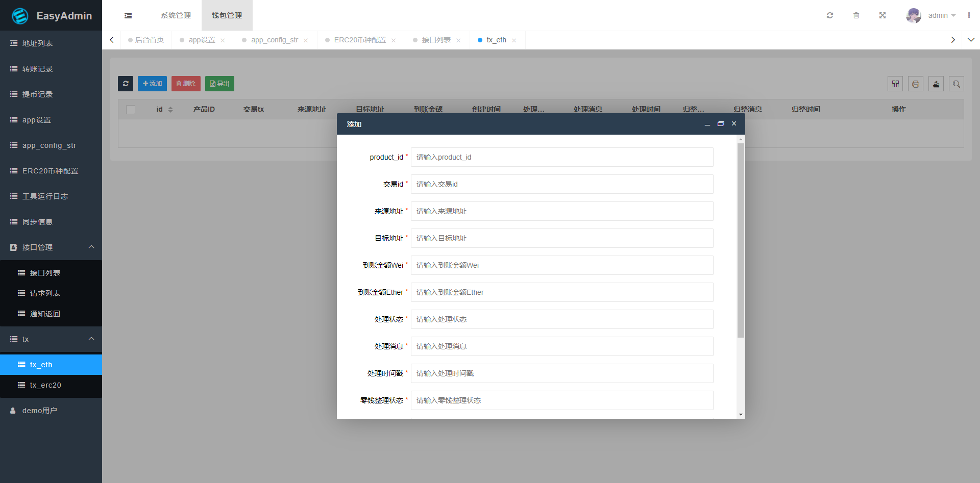This screenshot has width=980, height=483.
Task: Sort the table by id column
Action: pos(170,110)
